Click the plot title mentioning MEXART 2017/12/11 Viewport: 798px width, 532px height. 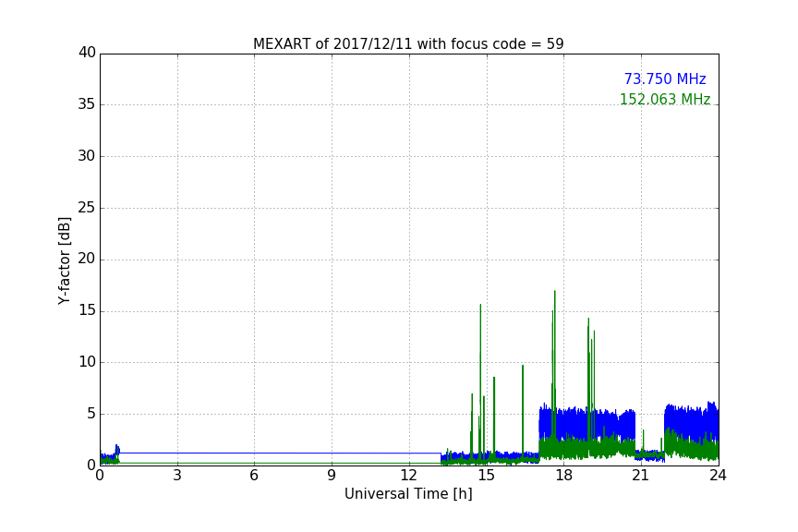[408, 43]
